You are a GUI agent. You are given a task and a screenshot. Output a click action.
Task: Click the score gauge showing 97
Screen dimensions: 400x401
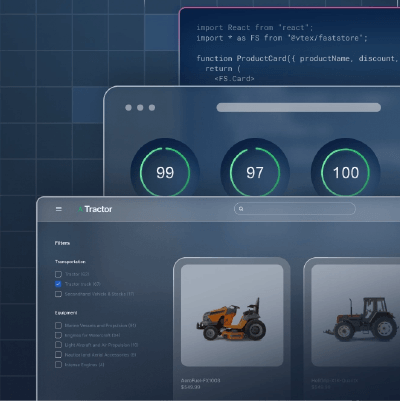255,172
